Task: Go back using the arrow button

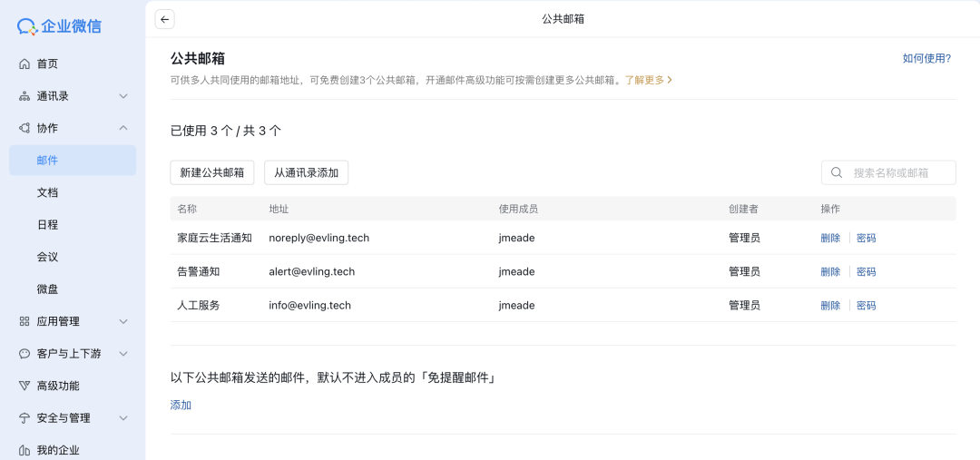Action: [165, 19]
